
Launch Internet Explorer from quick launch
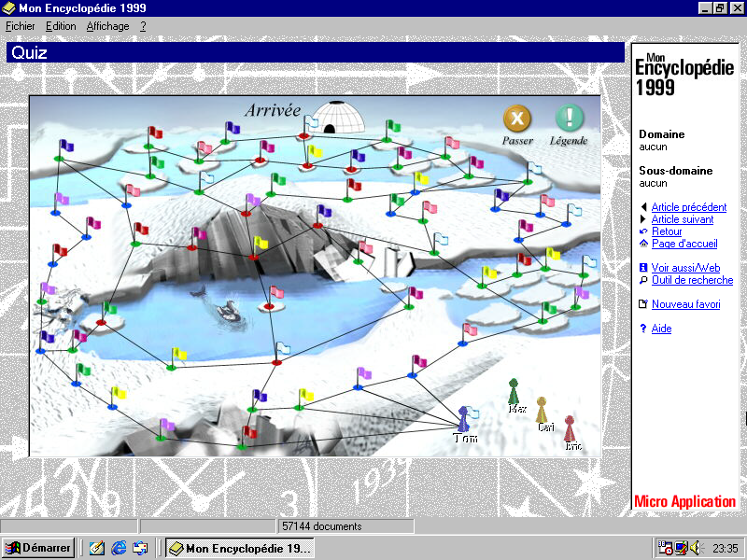click(119, 548)
